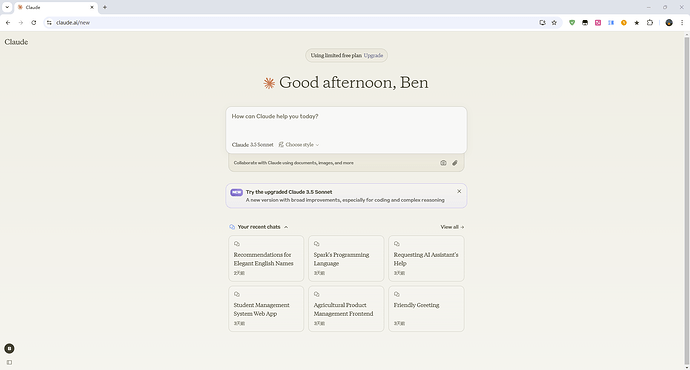Click the camera screenshot capture icon
The width and height of the screenshot is (690, 370).
[443, 163]
